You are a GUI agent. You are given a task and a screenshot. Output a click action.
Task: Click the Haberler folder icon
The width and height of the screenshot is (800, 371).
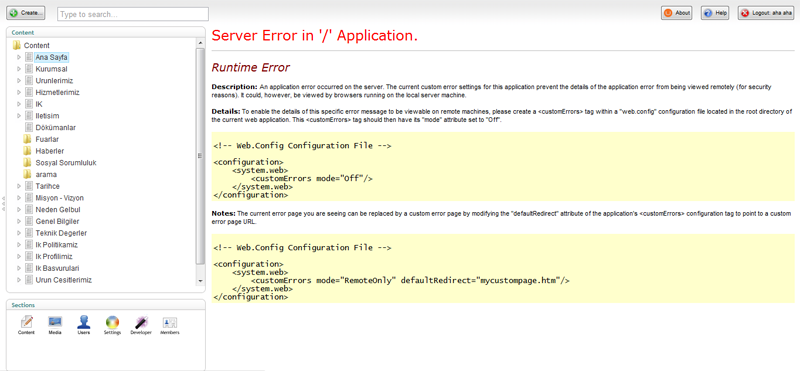28,151
